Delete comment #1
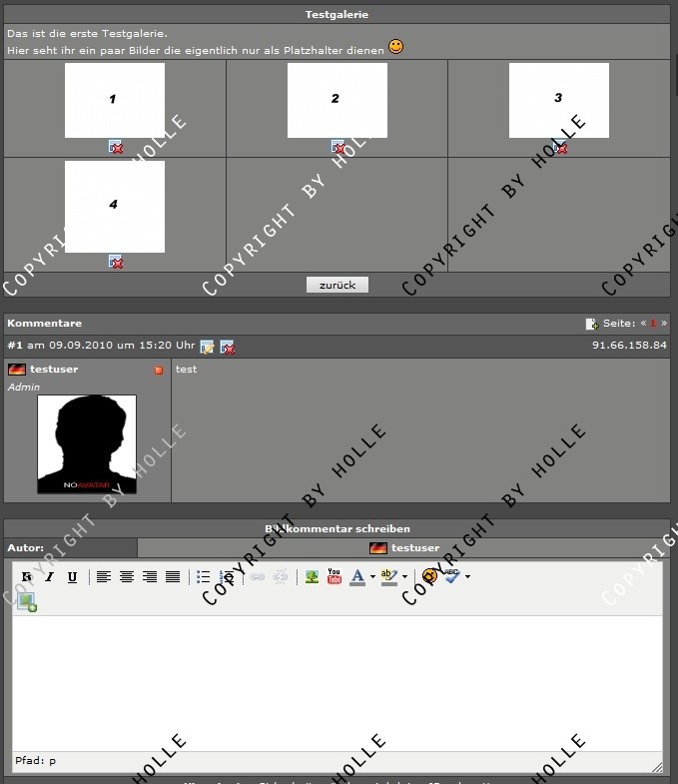Screen dimensions: 678x784 228,347
